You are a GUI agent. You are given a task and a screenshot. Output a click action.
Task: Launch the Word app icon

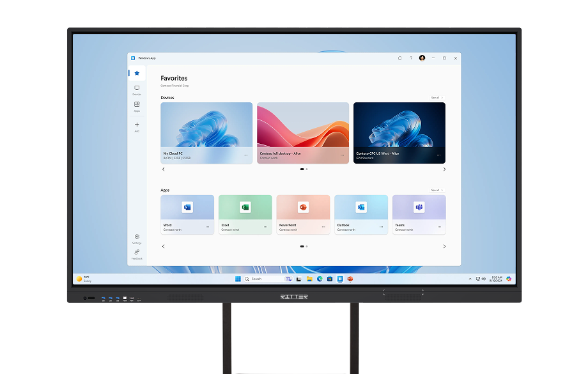click(187, 207)
